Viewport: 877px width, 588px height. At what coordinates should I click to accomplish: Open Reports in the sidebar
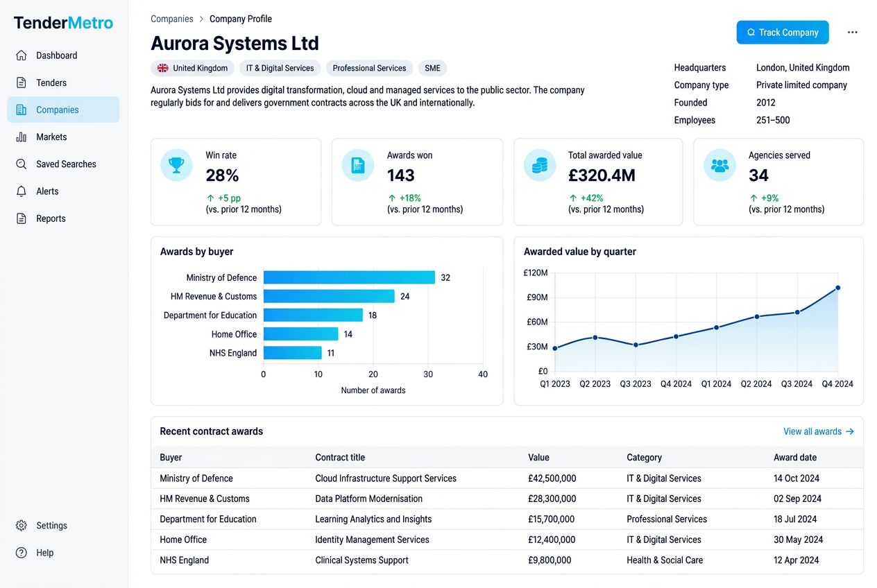63,218
